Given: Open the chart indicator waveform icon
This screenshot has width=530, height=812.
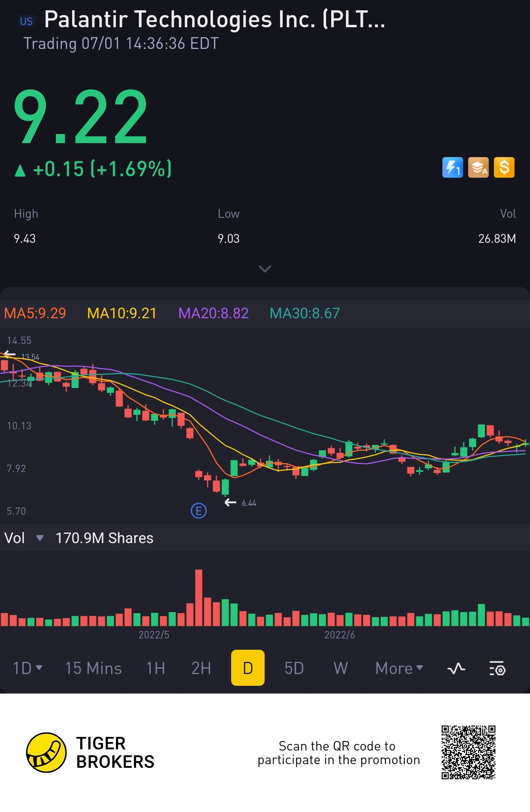Looking at the screenshot, I should [456, 668].
